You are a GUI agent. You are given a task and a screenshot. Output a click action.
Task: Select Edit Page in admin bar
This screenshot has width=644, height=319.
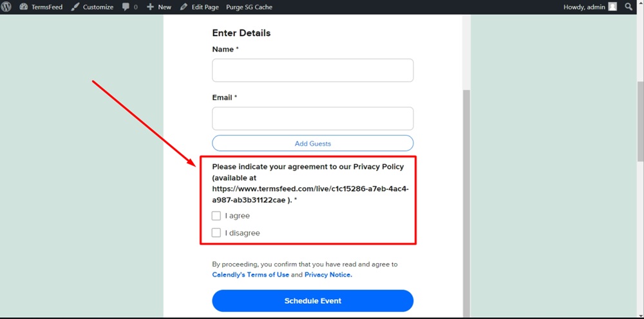(200, 7)
